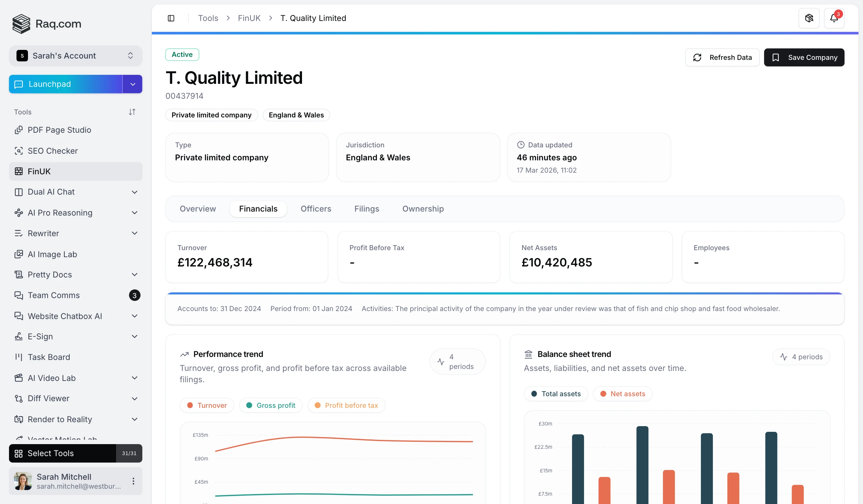Toggle the Turnover series in the chart legend
Image resolution: width=863 pixels, height=504 pixels.
coord(207,405)
